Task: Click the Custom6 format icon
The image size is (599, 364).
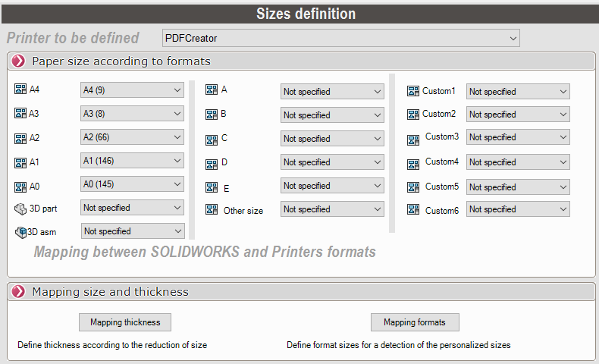Action: pos(413,209)
